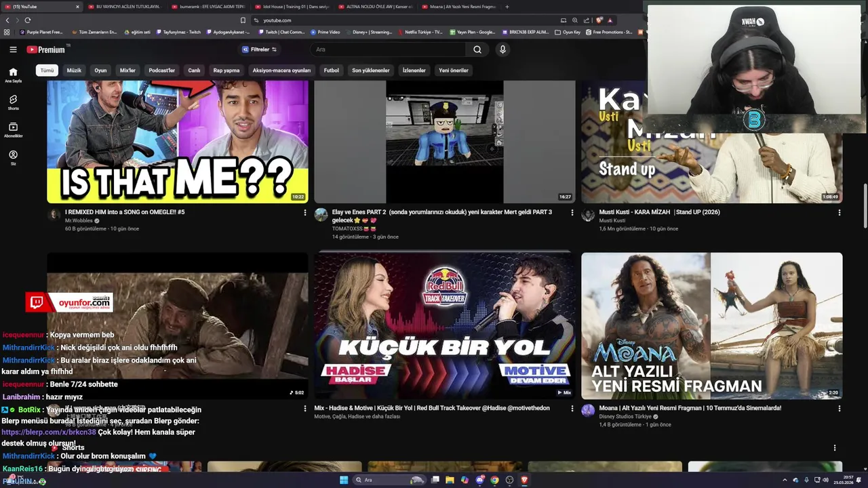Open options menu for Elay ve Enes video
The image size is (868, 488).
point(572,213)
